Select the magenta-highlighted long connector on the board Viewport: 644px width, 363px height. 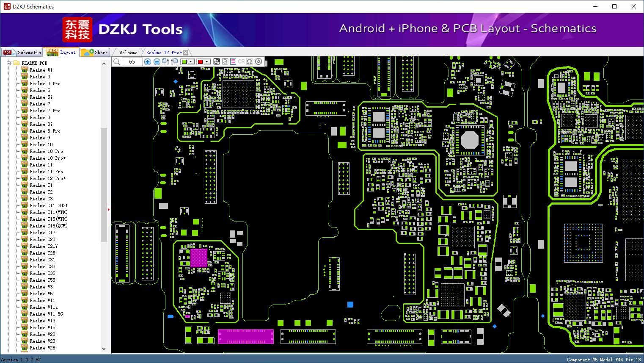click(246, 336)
